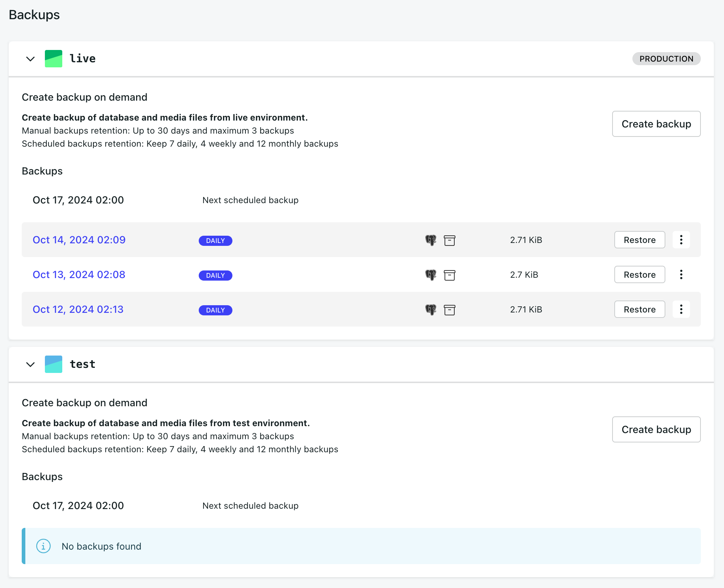Click 'Next scheduled backup' in live section
Viewport: 724px width, 588px height.
[251, 200]
